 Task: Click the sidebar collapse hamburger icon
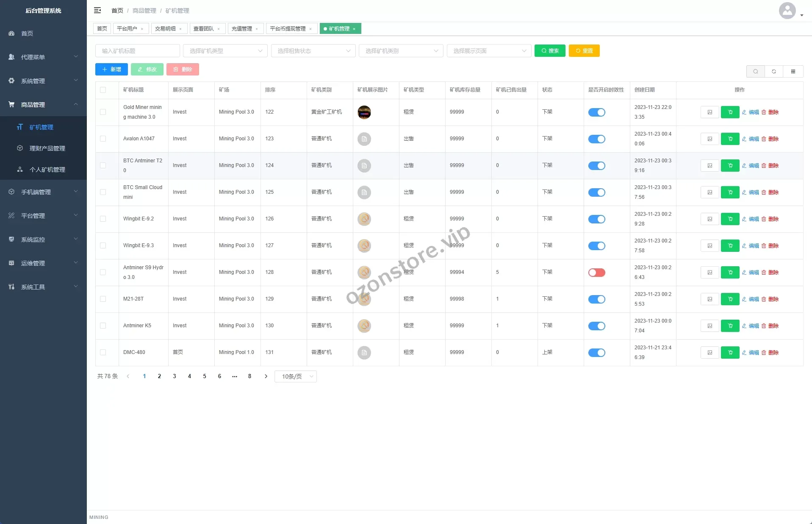tap(97, 10)
